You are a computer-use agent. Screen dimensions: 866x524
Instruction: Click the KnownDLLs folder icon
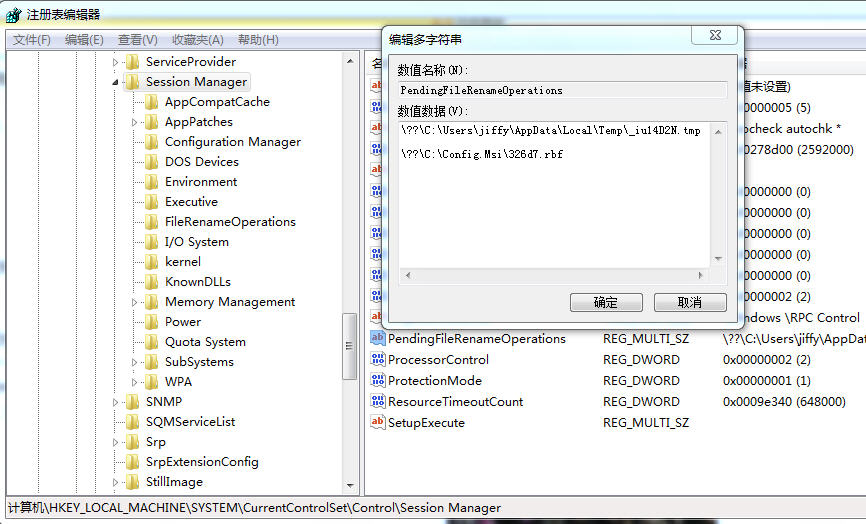[152, 282]
